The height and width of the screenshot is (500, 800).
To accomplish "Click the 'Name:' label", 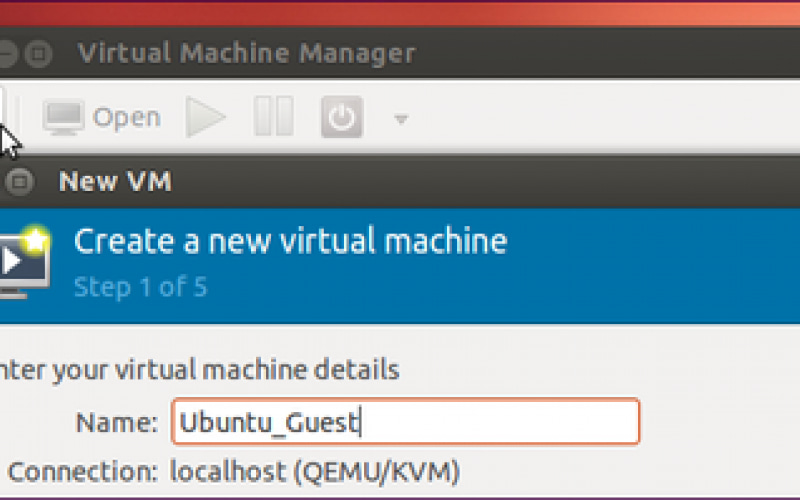I will coord(117,423).
